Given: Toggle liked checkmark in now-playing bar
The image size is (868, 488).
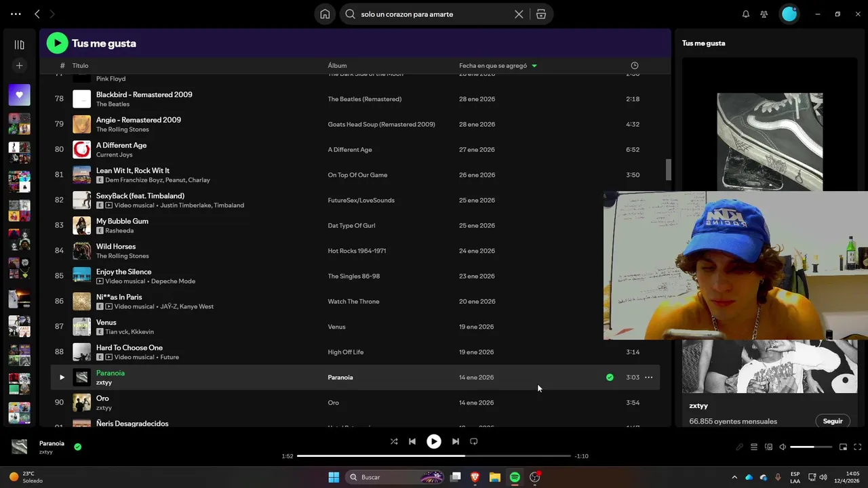Looking at the screenshot, I should (x=77, y=447).
